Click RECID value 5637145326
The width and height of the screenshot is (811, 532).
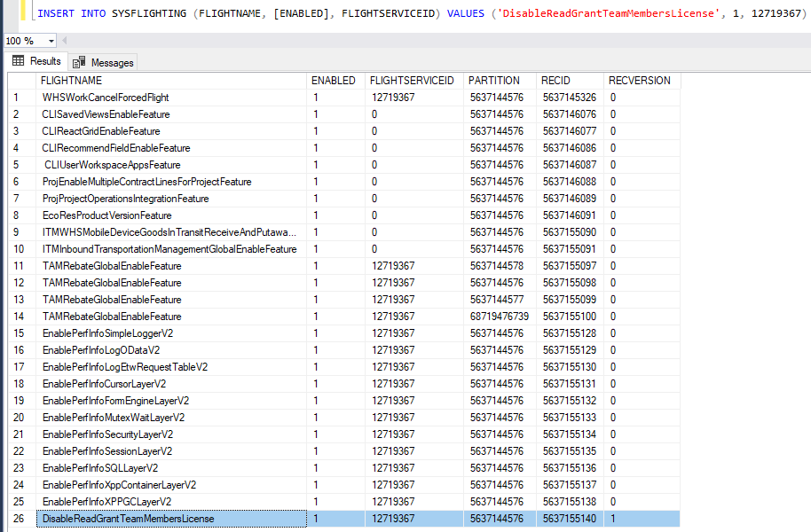click(570, 98)
